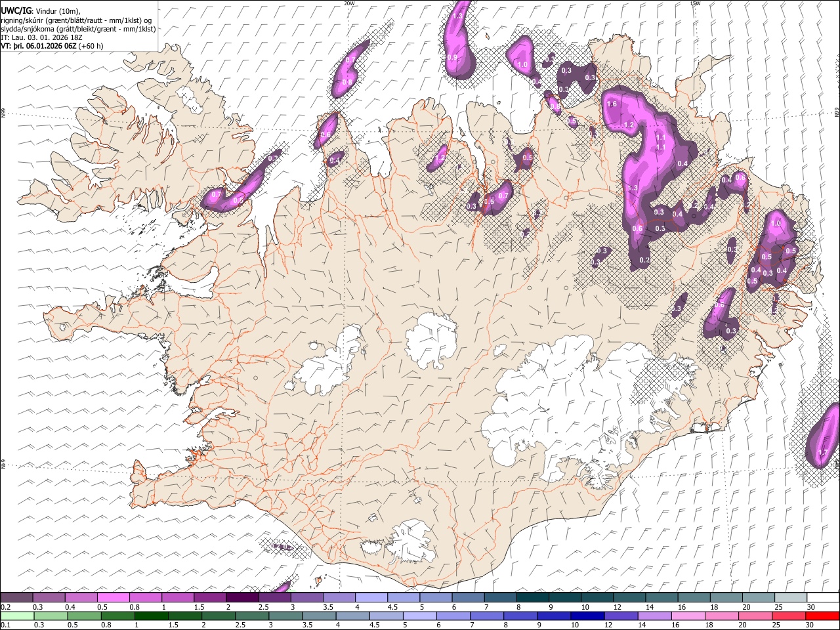Select the 0.3 swatch in the top snow legend row
This screenshot has width=840, height=630.
pyautogui.click(x=49, y=597)
